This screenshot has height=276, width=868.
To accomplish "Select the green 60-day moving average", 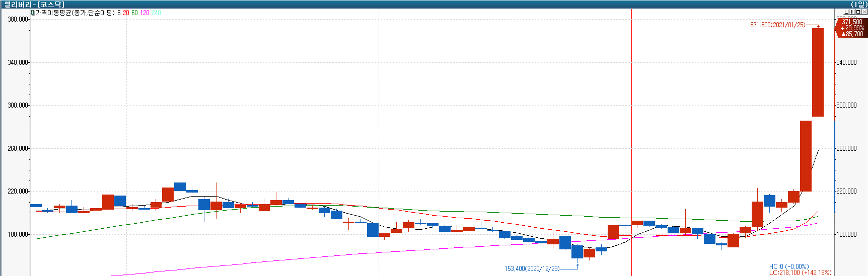I will 134,13.
